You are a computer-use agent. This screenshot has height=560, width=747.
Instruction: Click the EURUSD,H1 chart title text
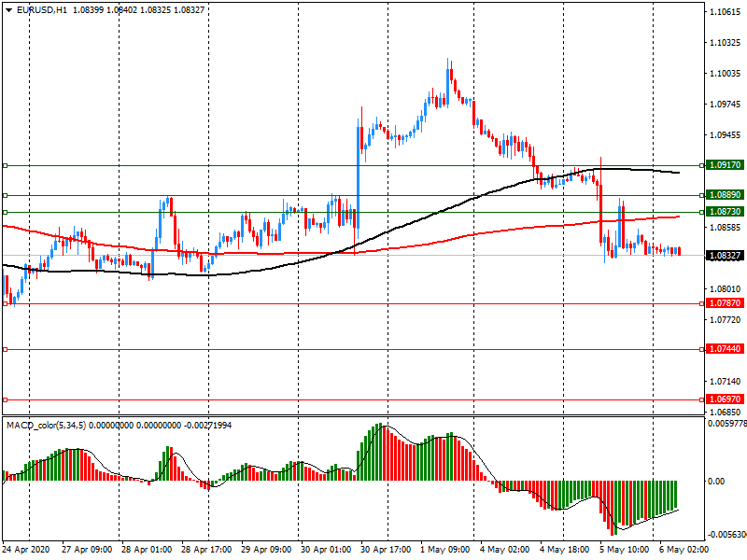42,10
